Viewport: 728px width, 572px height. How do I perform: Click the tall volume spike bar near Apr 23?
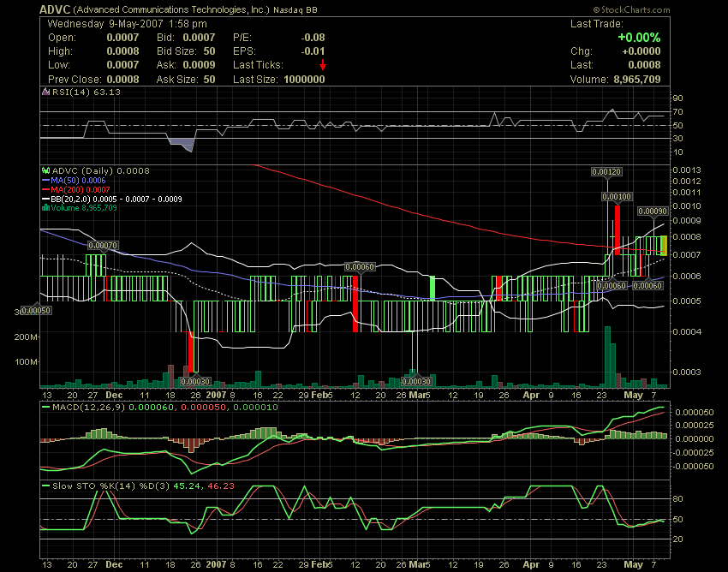(x=607, y=356)
